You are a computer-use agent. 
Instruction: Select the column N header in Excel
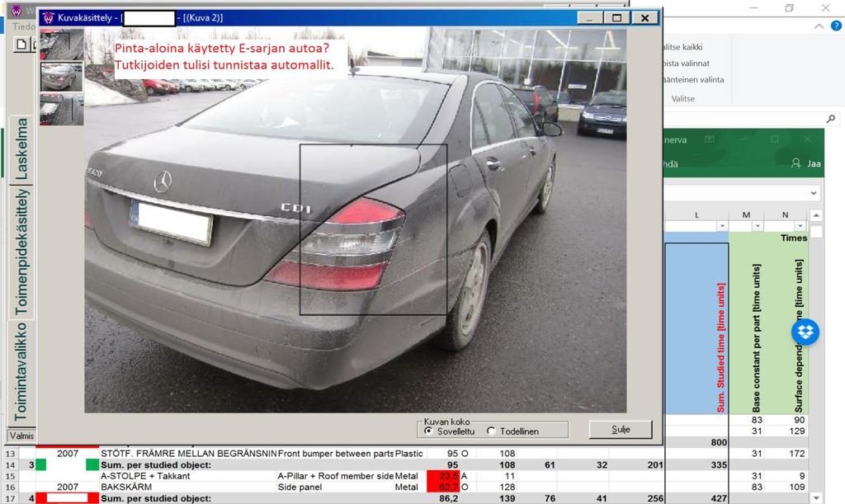click(x=786, y=214)
